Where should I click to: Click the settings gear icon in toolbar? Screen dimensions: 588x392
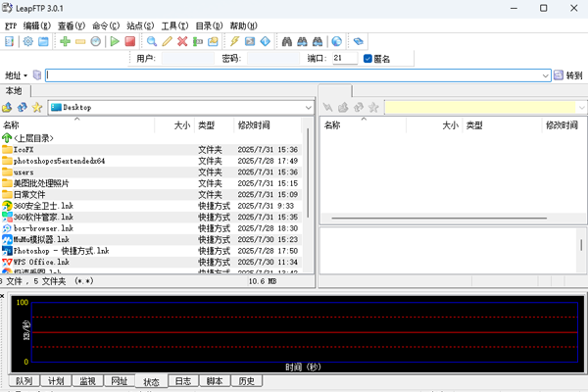tap(28, 42)
